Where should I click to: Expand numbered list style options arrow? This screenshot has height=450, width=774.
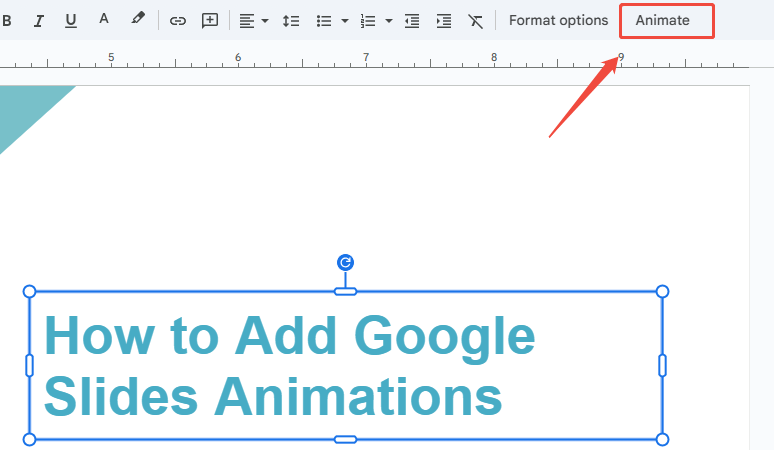click(388, 21)
